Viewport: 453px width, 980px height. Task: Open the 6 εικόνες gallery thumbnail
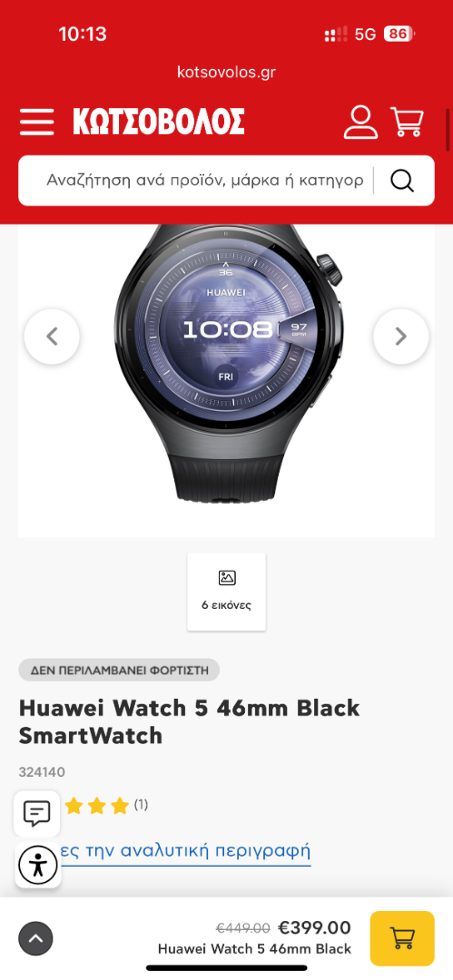pyautogui.click(x=227, y=592)
